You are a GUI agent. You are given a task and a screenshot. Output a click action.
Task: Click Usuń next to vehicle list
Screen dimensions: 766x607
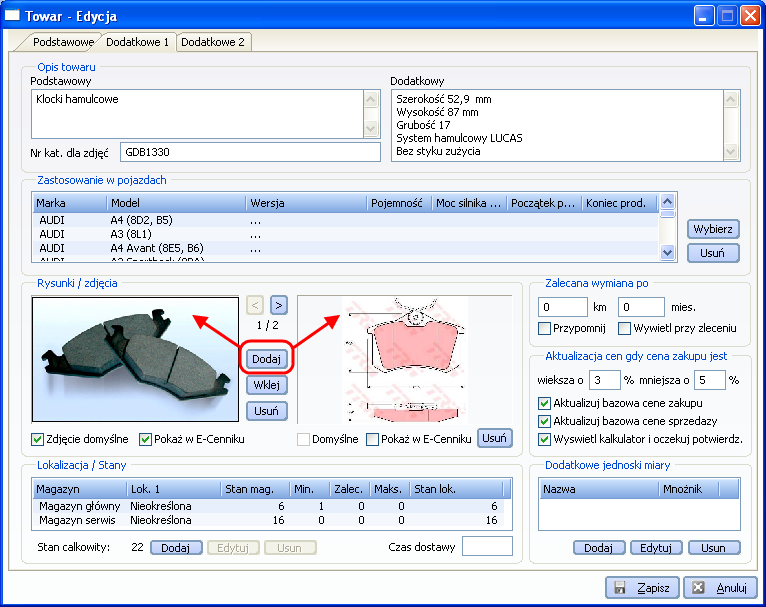tap(713, 253)
